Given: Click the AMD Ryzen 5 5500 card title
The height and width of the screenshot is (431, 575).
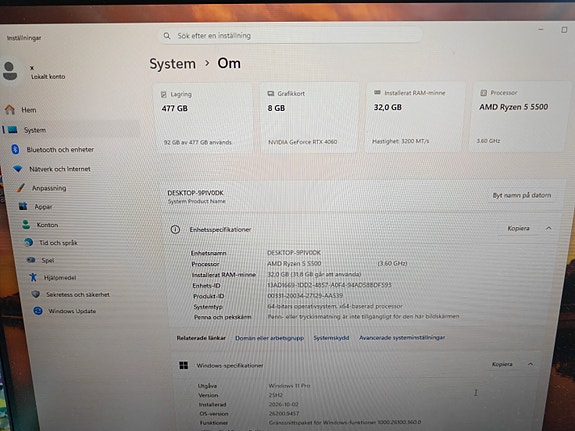Looking at the screenshot, I should 513,107.
